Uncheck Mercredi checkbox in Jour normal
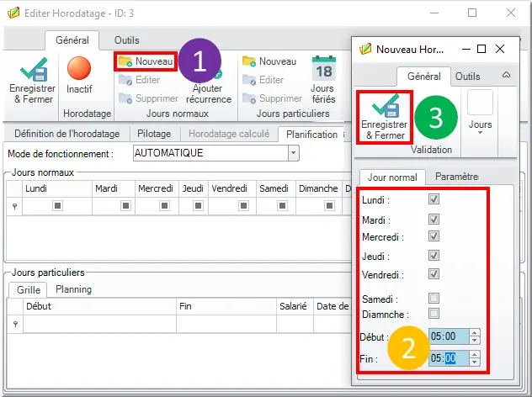 click(x=434, y=236)
